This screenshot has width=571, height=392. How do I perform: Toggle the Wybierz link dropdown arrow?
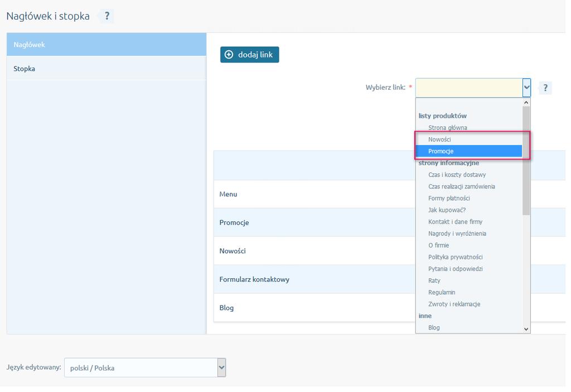coord(526,88)
